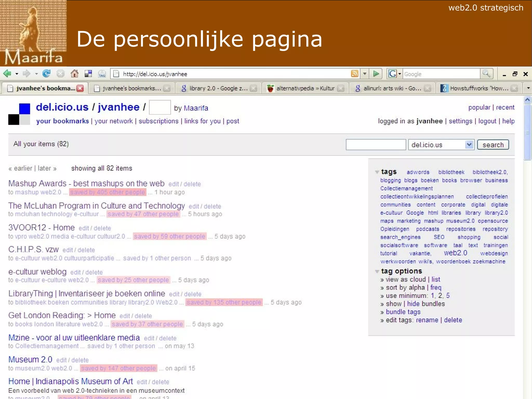This screenshot has width=532, height=399.
Task: Click the Home icon in toolbar
Action: pos(75,74)
